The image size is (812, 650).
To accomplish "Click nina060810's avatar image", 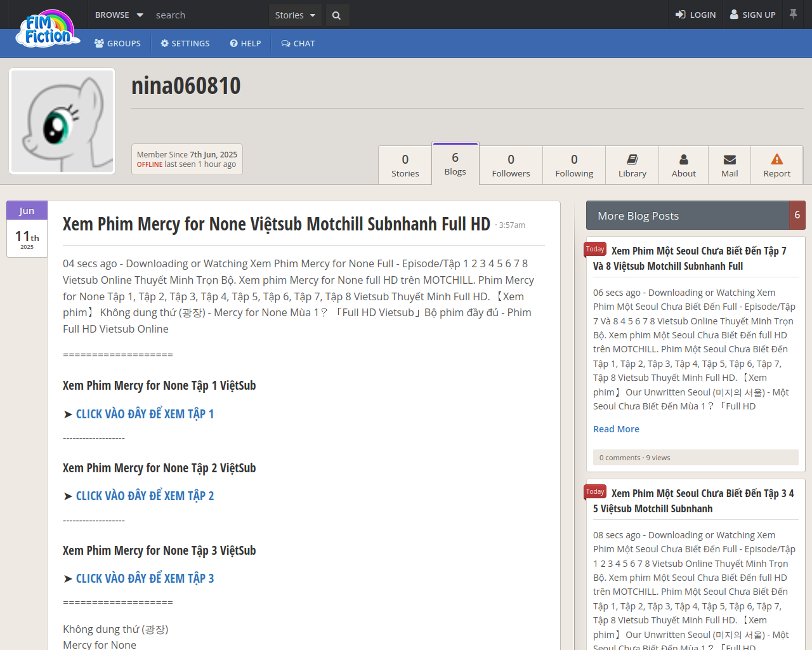I will (x=62, y=121).
